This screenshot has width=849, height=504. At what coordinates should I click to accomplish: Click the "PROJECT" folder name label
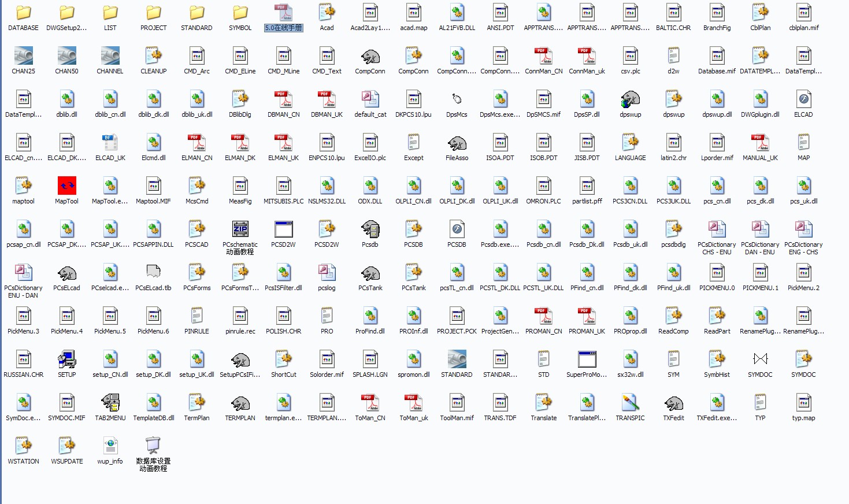point(154,28)
